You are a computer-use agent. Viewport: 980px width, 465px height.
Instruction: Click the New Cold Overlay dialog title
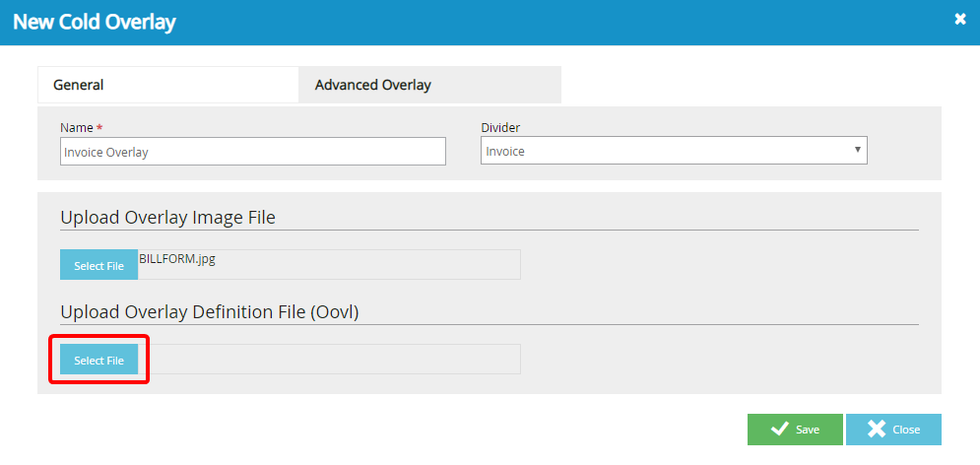point(95,22)
